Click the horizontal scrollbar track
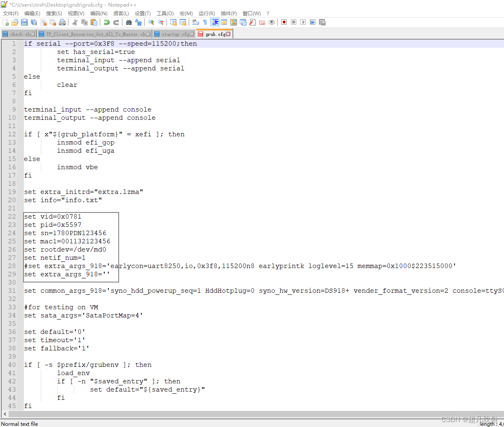504x427 pixels. click(256, 414)
